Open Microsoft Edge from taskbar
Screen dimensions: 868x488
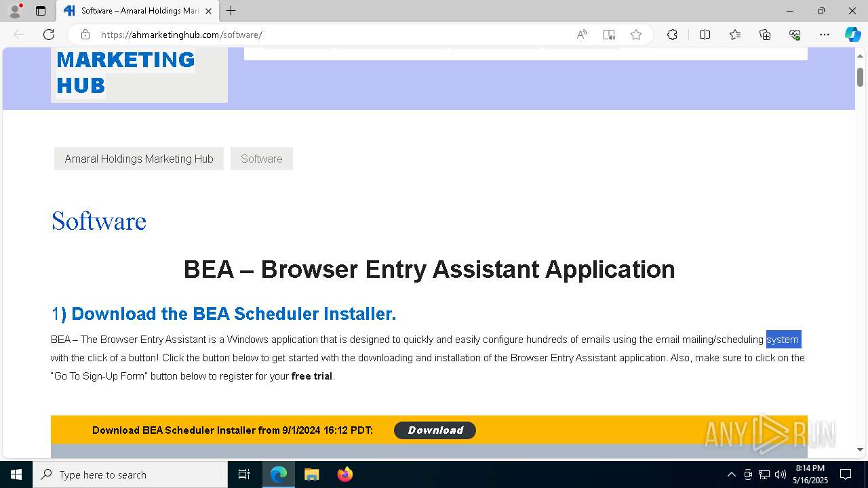[x=279, y=474]
